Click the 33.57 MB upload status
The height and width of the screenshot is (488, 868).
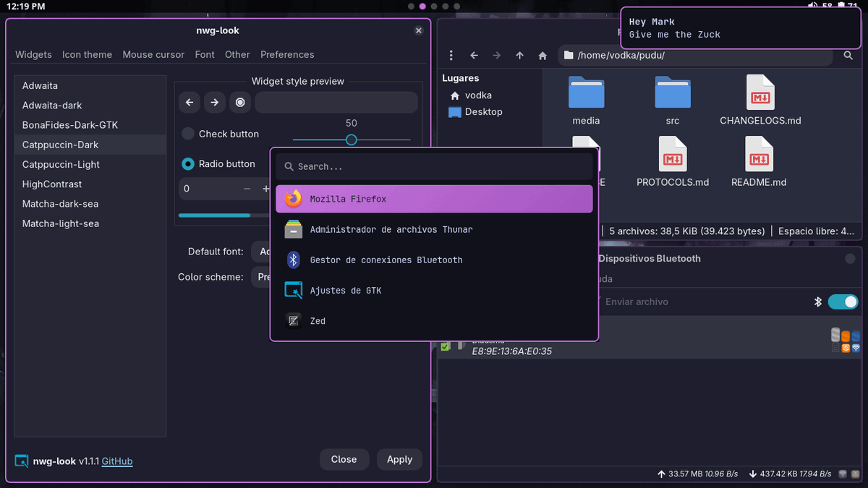pos(698,474)
